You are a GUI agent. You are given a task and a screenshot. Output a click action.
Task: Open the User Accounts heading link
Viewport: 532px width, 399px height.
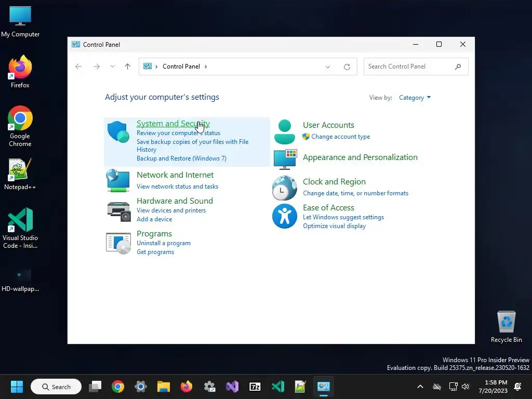pyautogui.click(x=328, y=125)
